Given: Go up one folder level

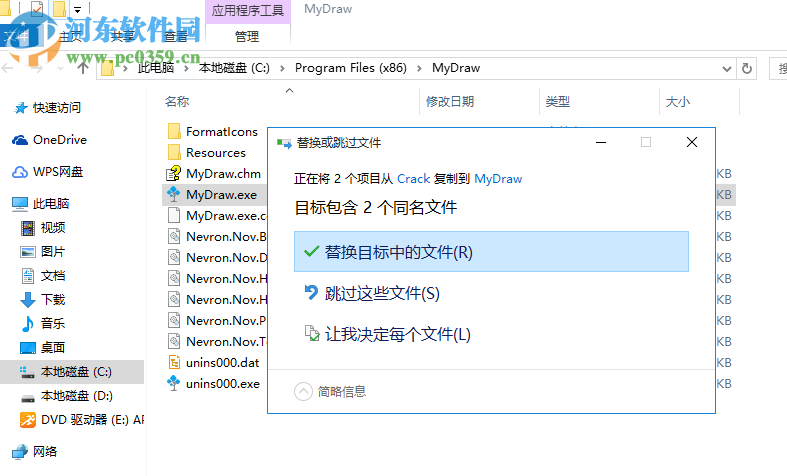Looking at the screenshot, I should point(83,68).
